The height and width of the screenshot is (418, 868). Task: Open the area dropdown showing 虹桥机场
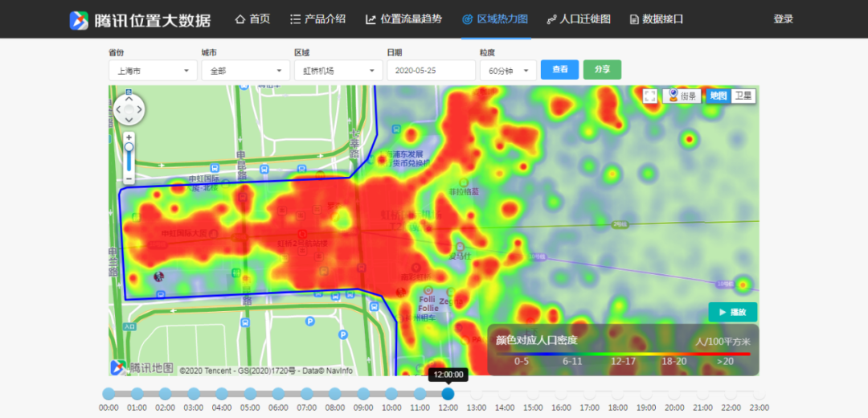(338, 71)
